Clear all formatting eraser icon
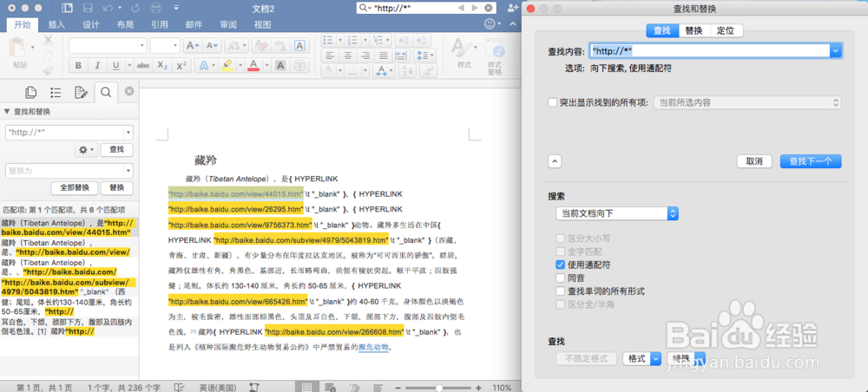This screenshot has width=868, height=392. coord(260,45)
